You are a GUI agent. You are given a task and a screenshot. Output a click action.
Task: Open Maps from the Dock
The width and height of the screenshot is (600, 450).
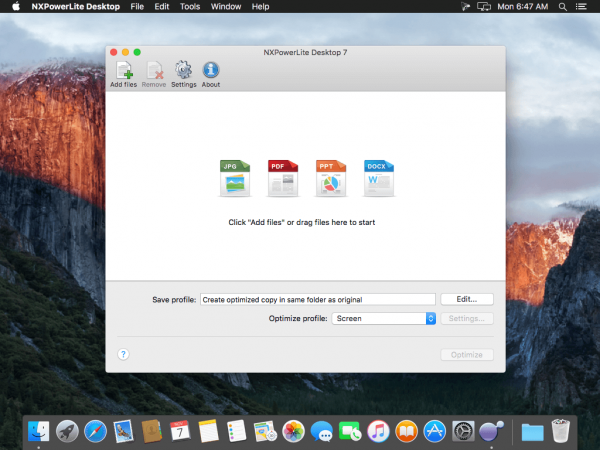click(265, 431)
